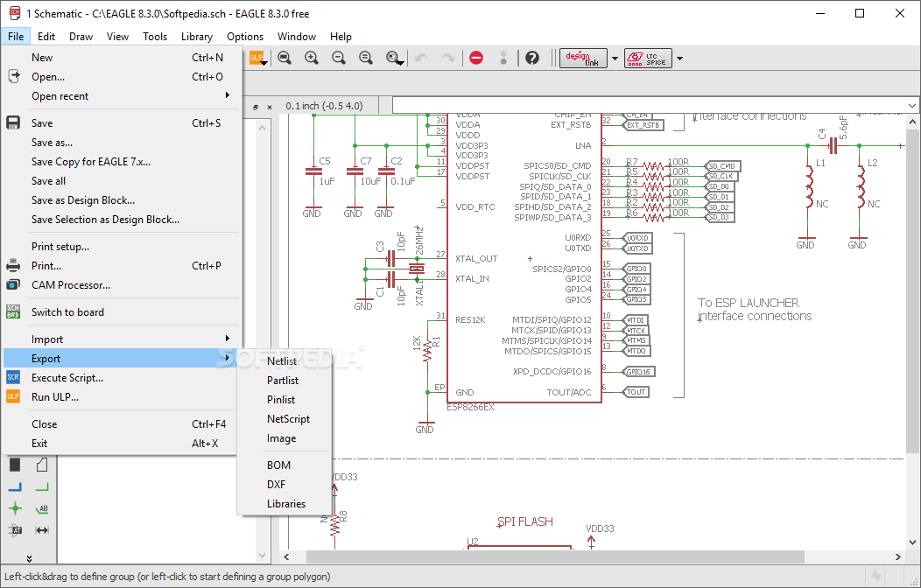Open help via question mark icon
Screen dimensions: 921x588
click(532, 58)
